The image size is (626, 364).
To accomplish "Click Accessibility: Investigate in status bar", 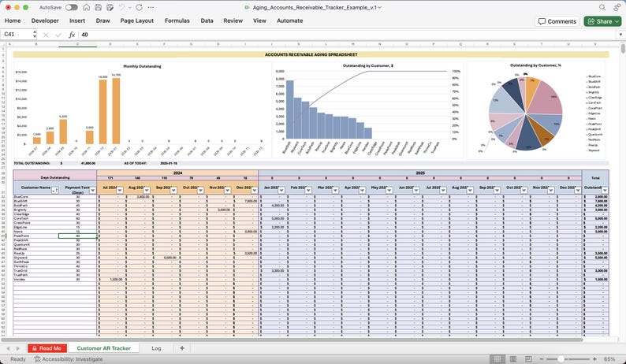I will pos(69,359).
